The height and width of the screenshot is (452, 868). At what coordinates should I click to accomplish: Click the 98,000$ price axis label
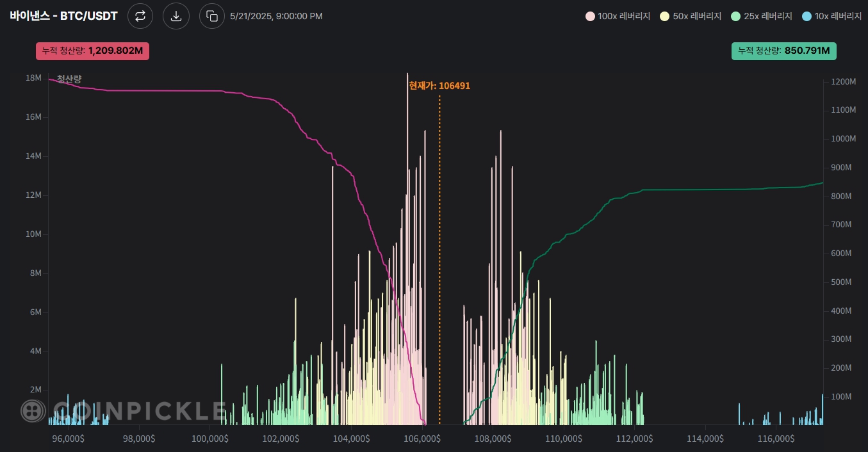(x=139, y=439)
